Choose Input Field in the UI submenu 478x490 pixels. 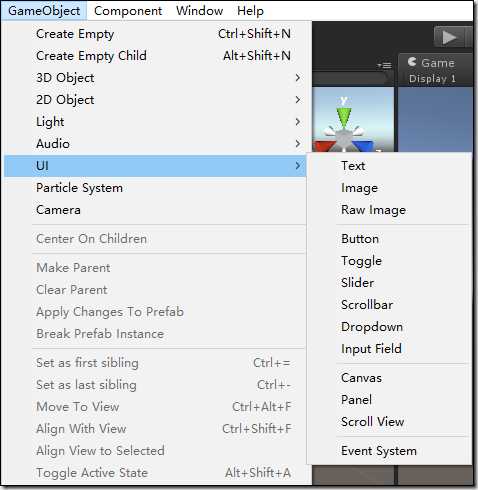[389, 349]
